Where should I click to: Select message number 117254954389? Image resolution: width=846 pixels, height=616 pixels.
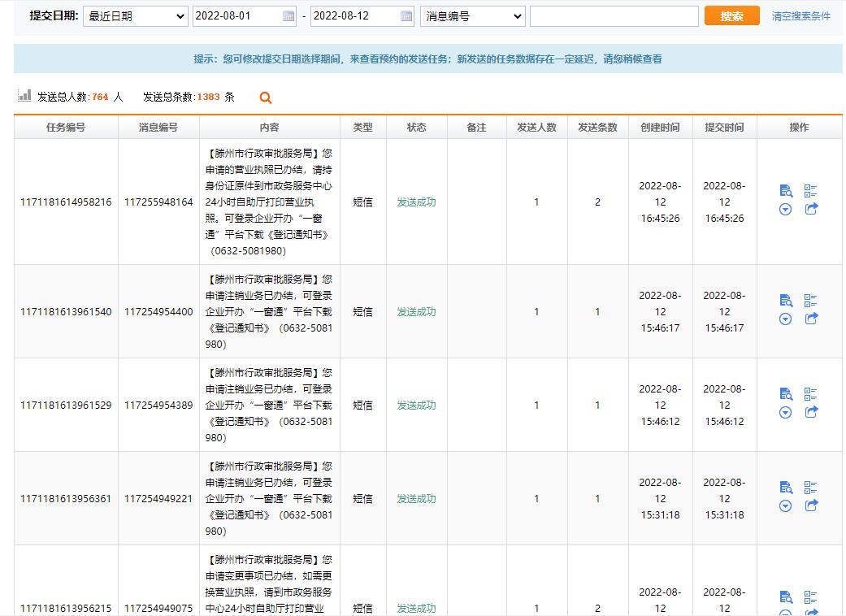(158, 405)
